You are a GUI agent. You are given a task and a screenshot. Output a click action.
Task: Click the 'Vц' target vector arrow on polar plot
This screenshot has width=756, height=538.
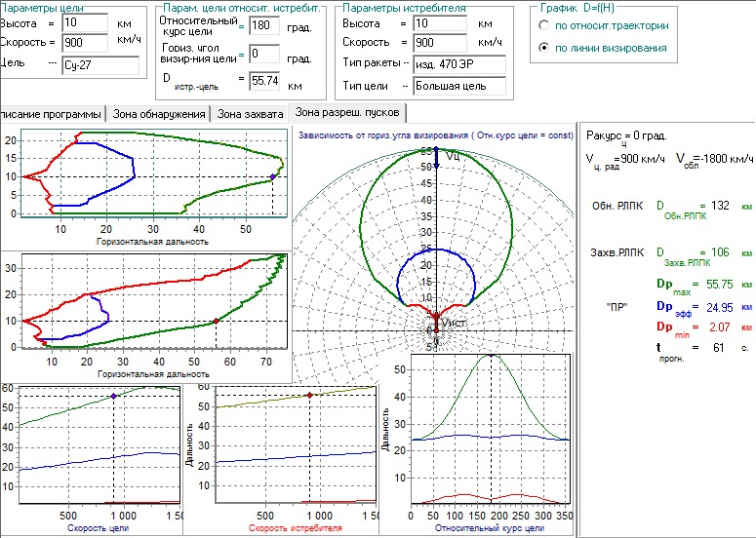click(x=436, y=158)
